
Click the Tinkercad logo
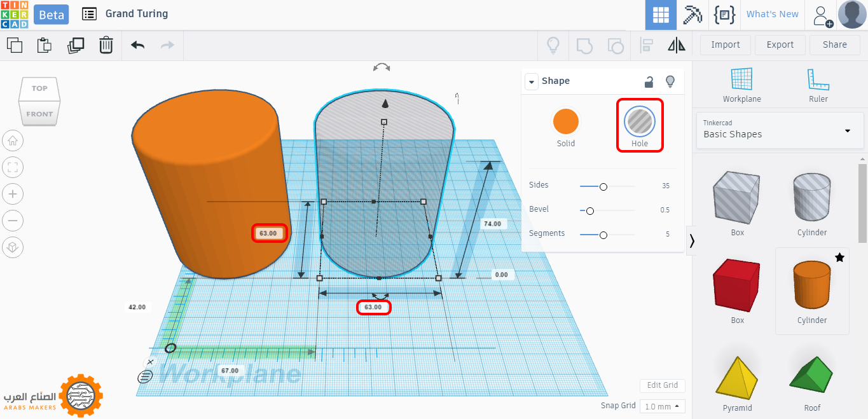[x=14, y=15]
